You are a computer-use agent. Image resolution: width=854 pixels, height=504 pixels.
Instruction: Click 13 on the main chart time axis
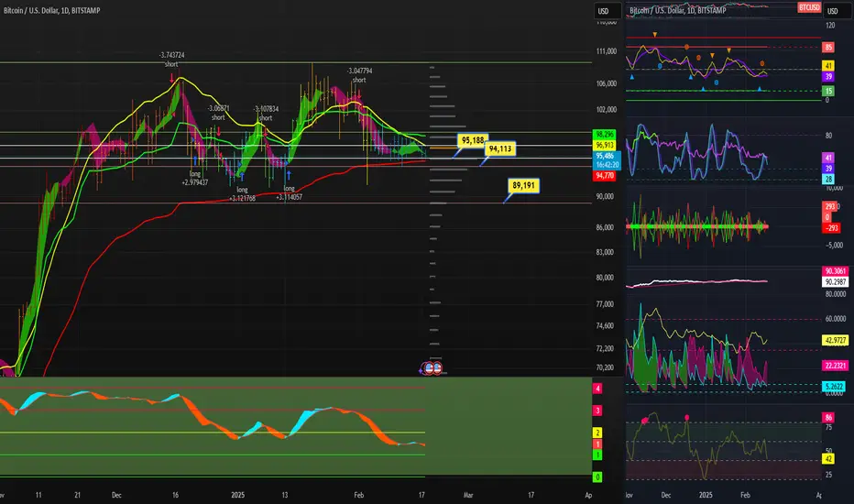click(x=285, y=495)
